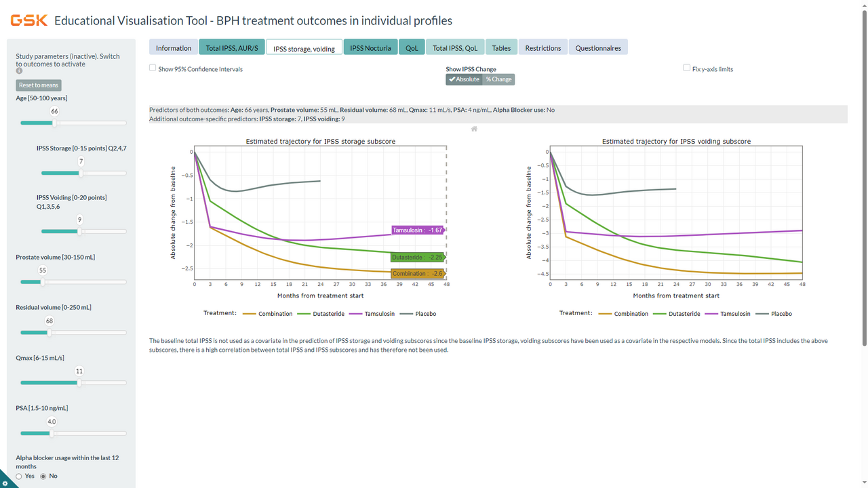
Task: Select Yes for alpha blocker usage
Action: [x=19, y=476]
